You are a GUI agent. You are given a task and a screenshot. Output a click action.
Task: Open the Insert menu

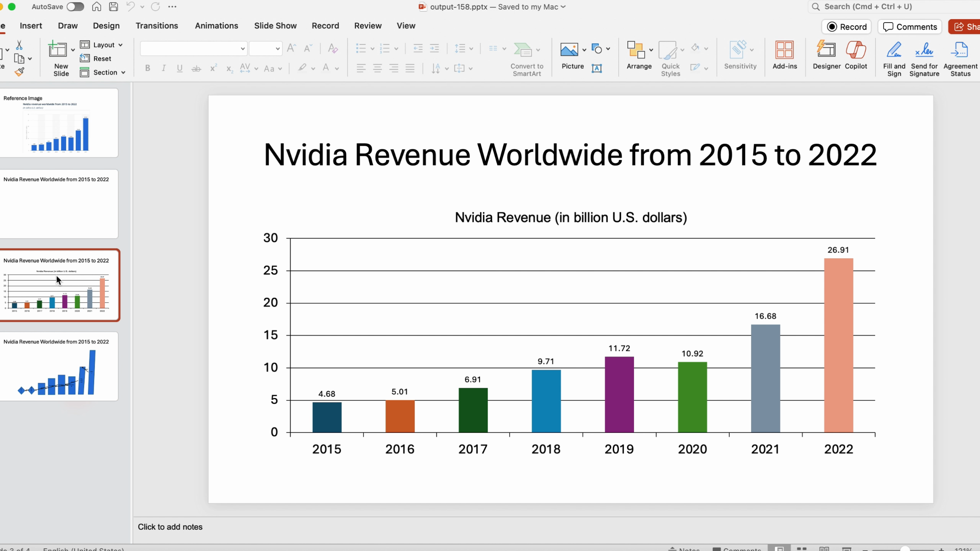(31, 26)
